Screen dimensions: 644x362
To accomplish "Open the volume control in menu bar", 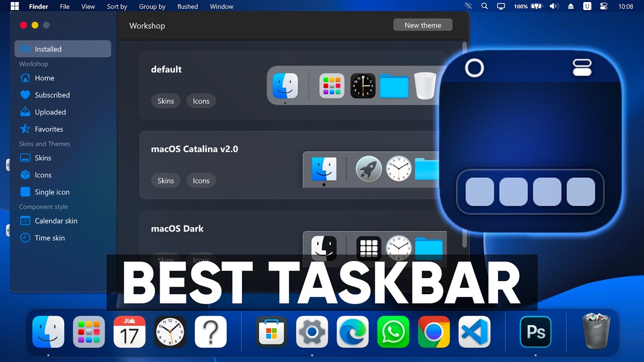I will coord(554,7).
